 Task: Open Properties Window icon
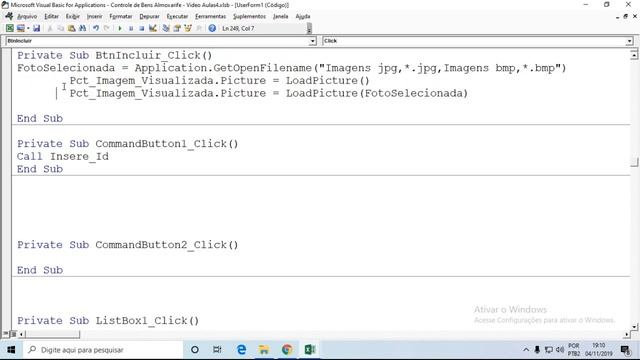click(x=177, y=28)
